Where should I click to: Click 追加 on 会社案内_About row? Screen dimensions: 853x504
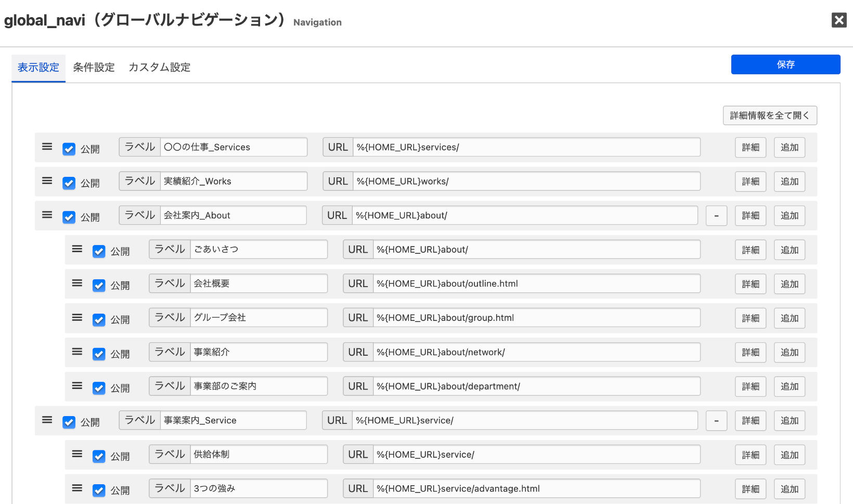click(790, 216)
